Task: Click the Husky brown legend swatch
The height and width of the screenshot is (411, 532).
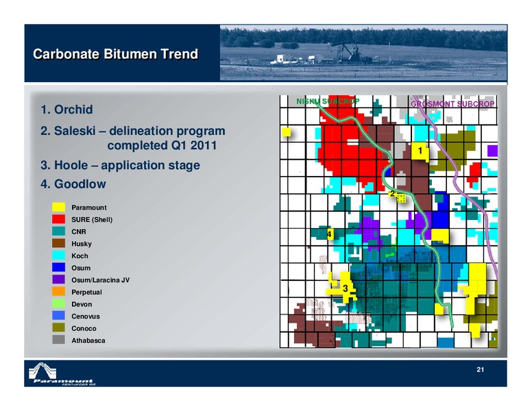Action: click(59, 243)
